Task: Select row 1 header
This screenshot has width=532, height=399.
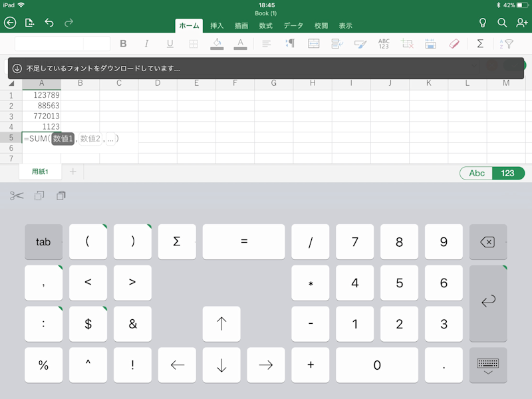Action: pos(11,95)
